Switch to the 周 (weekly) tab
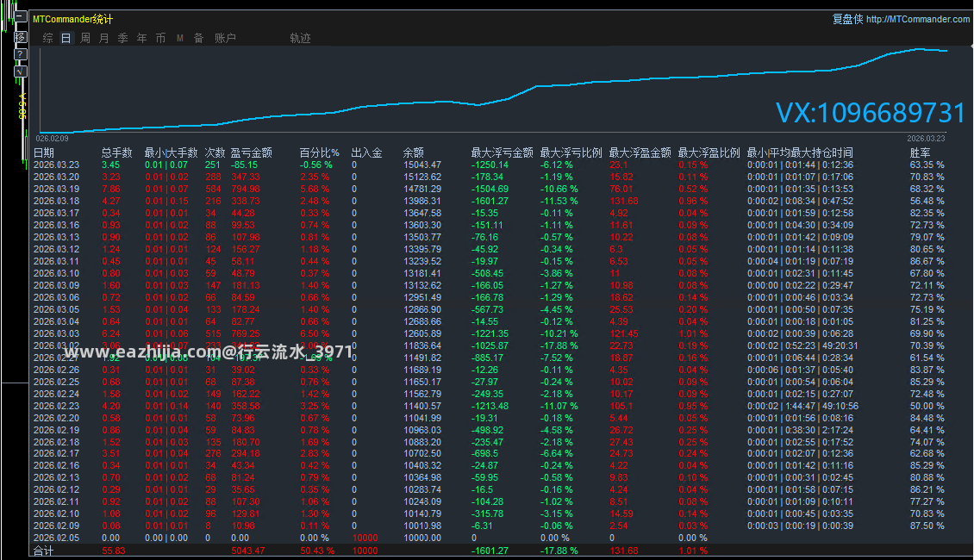 point(85,38)
